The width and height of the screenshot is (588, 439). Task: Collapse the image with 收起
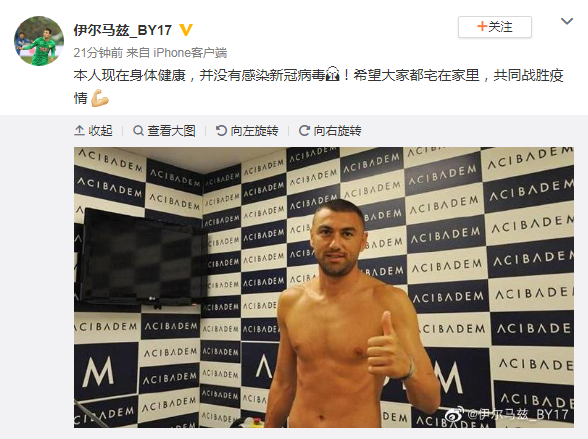click(x=93, y=130)
